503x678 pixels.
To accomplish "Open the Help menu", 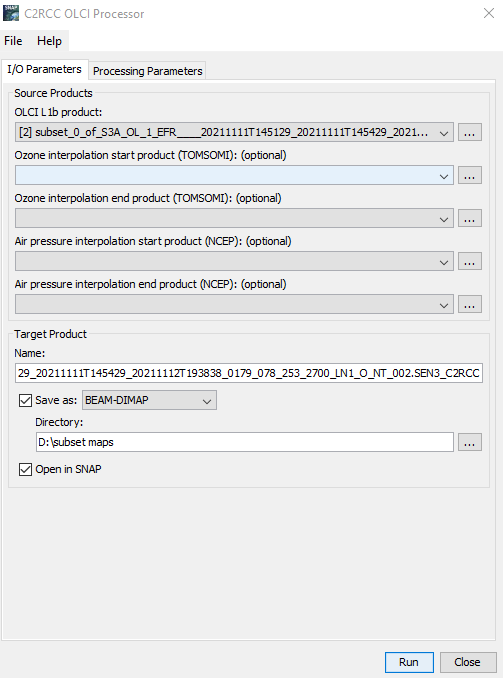I will pos(49,41).
